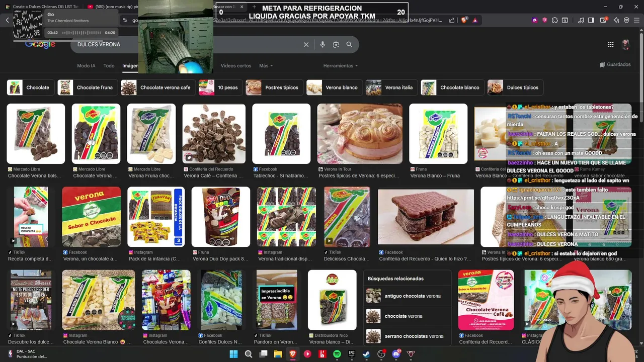Filter by Verona italia chip
644x362 pixels.
pos(392,87)
